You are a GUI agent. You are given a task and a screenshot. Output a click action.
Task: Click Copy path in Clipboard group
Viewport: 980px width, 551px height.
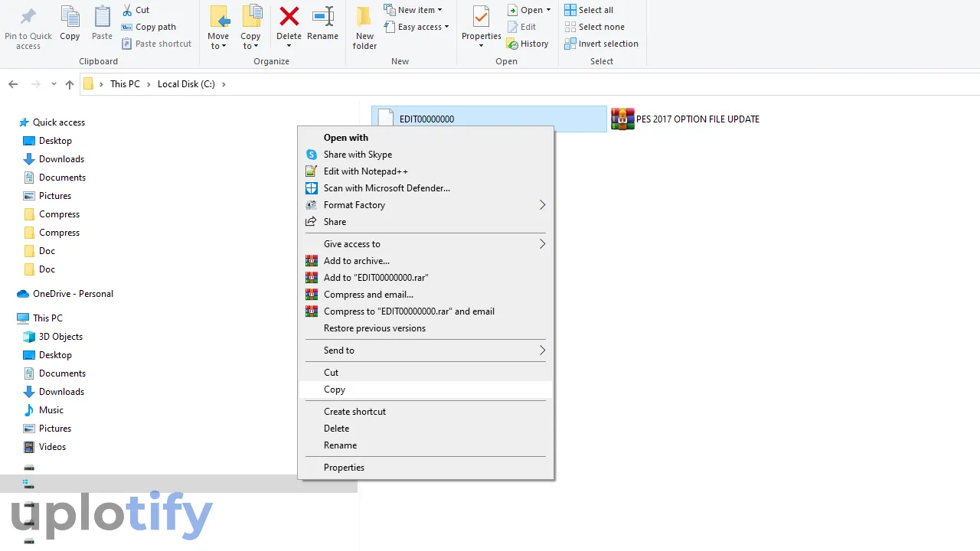pyautogui.click(x=149, y=27)
